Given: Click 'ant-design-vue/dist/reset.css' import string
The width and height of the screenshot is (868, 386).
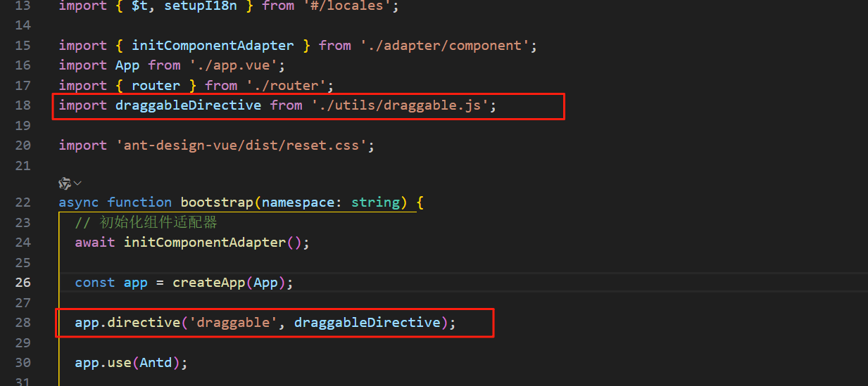Looking at the screenshot, I should pyautogui.click(x=241, y=146).
